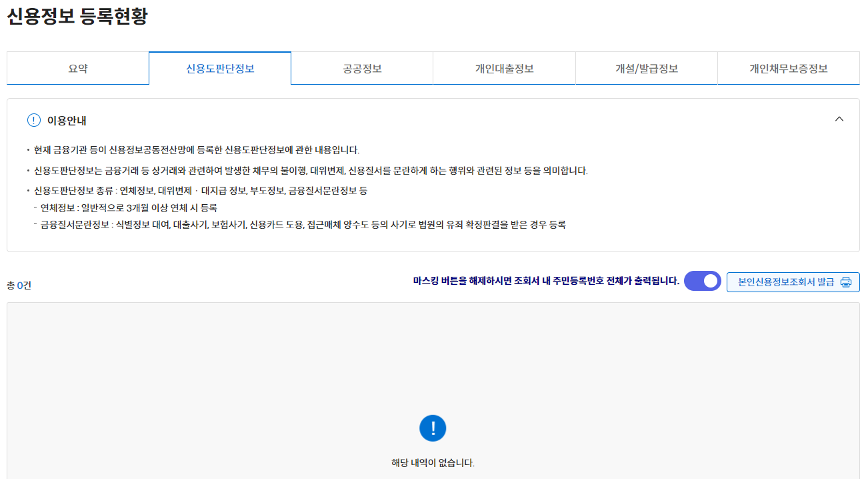Toggle the resident number masking switch
Viewport: 868px width, 479px height.
coord(703,282)
